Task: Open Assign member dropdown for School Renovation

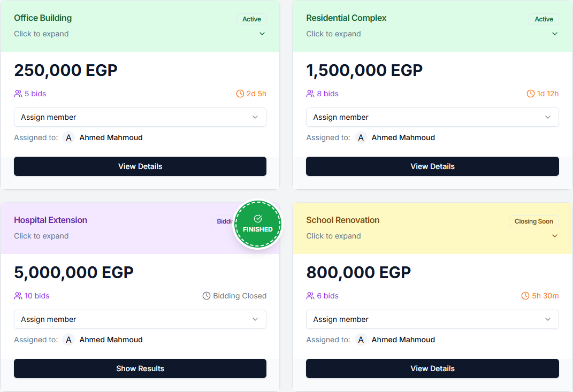Action: [432, 319]
